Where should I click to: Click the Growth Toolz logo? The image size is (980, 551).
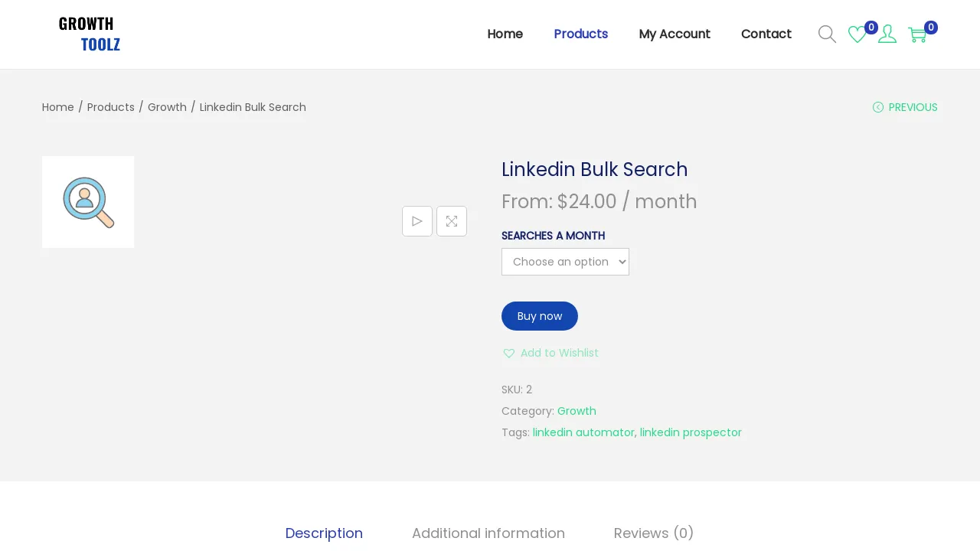[x=89, y=34]
